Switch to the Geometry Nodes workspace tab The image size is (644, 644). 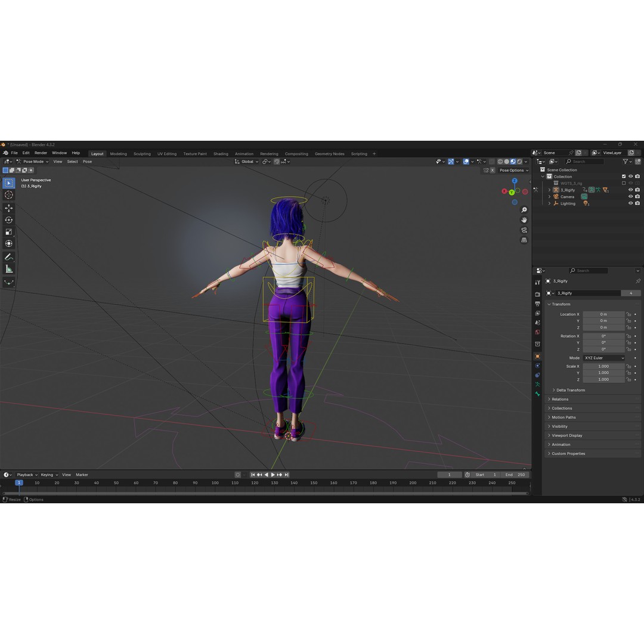(x=329, y=154)
